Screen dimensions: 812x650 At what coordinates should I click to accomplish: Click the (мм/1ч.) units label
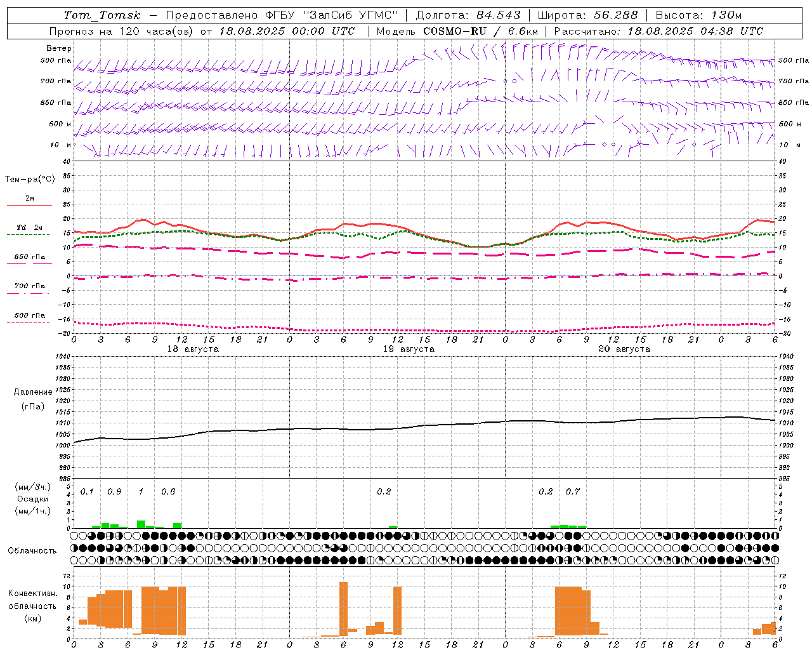click(x=32, y=511)
